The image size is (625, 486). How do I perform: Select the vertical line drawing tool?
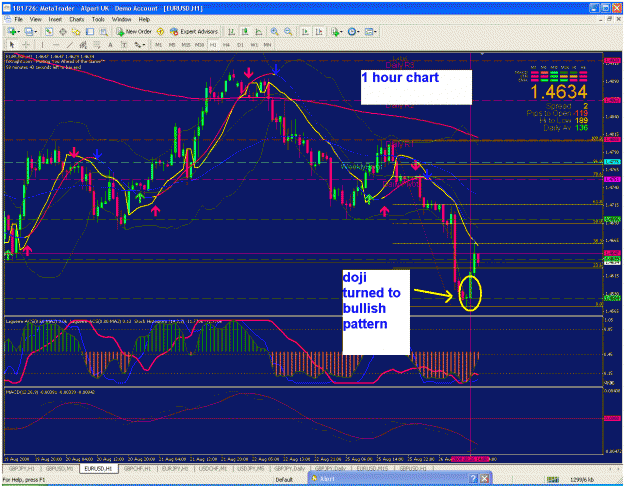[x=43, y=45]
